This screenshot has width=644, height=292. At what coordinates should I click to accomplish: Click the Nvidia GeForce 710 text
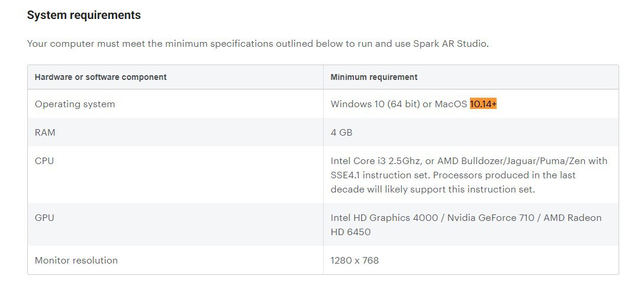(x=491, y=217)
